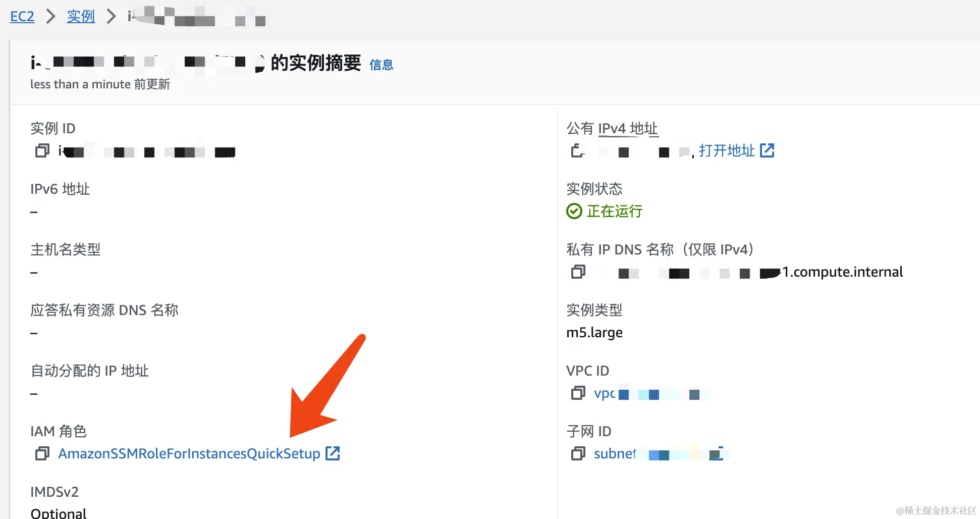The width and height of the screenshot is (980, 519).
Task: Copy the IAM role name
Action: pos(42,453)
